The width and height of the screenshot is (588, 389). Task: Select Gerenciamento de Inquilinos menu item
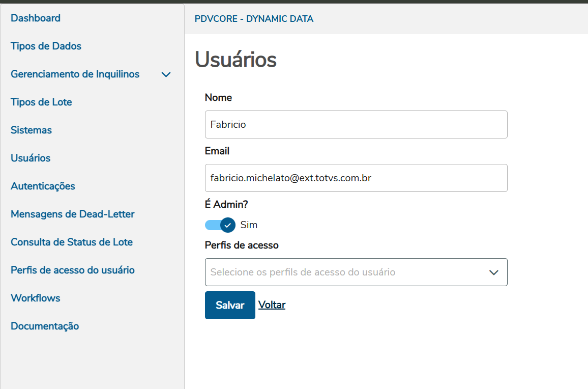[75, 74]
